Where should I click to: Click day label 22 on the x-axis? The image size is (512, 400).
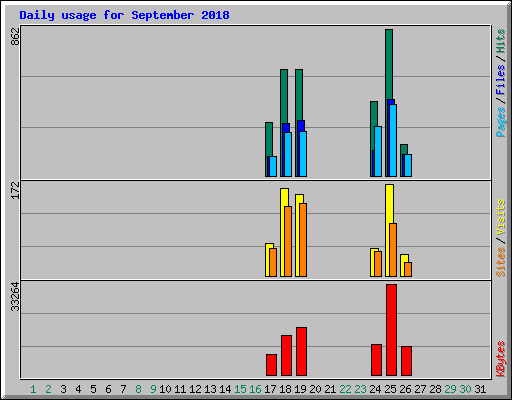[x=345, y=389]
